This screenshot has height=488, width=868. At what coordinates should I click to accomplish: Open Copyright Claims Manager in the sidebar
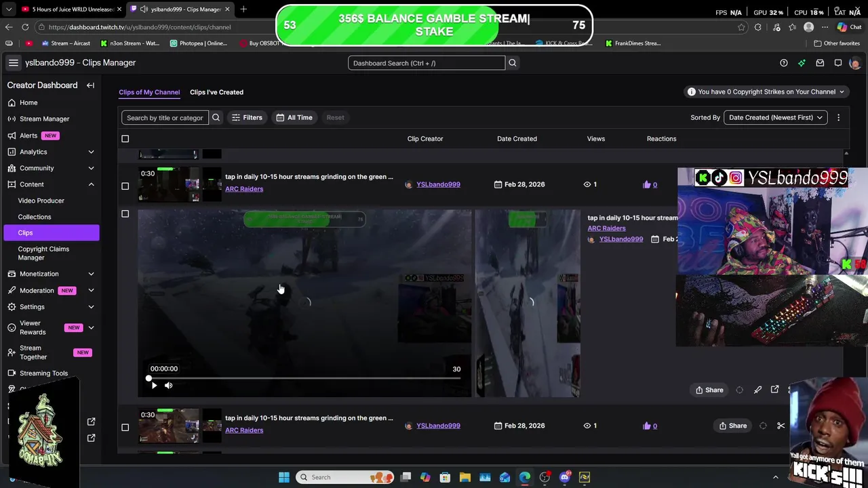43,253
